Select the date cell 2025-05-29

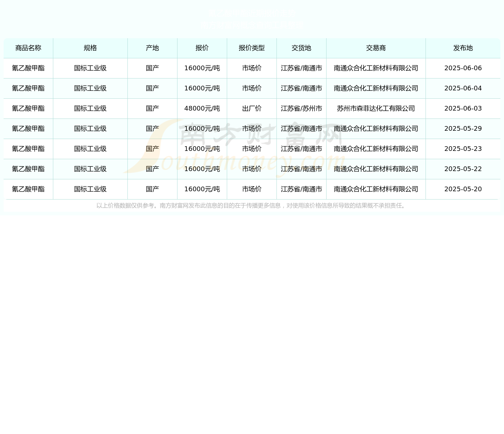[463, 129]
